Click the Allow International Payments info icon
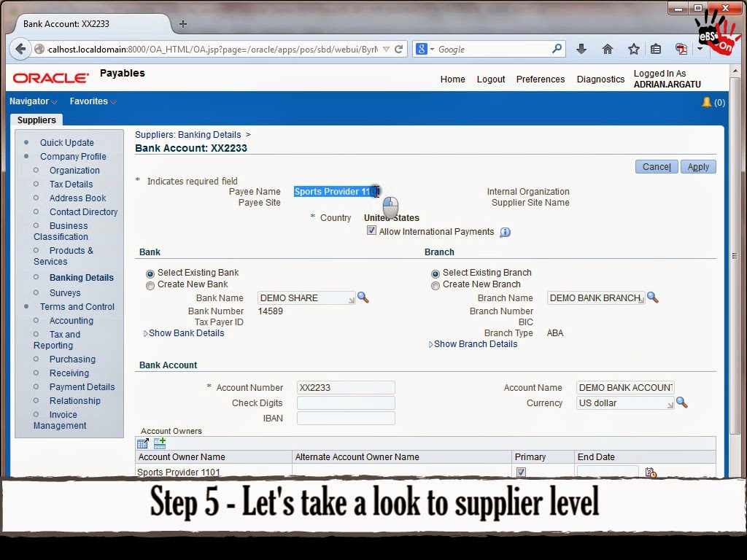 (504, 230)
